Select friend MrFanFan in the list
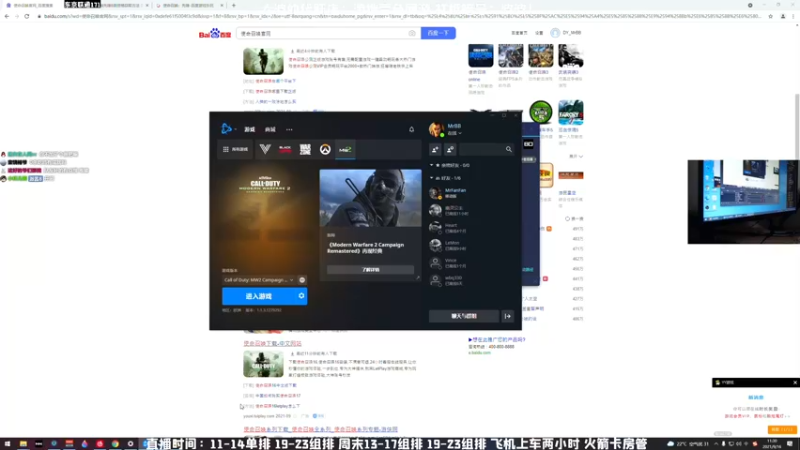Viewport: 800px width, 450px height. [x=472, y=193]
